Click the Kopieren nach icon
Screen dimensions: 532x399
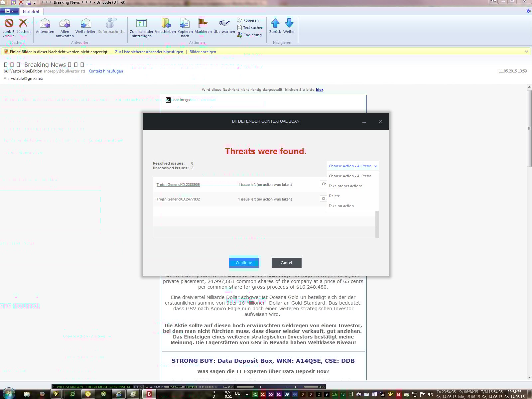click(185, 23)
